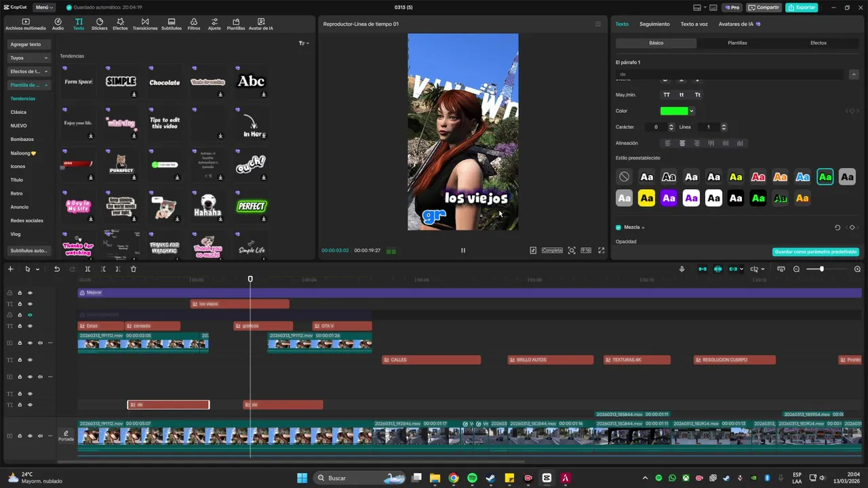This screenshot has height=488, width=868.
Task: Switch to the Avatares de IA tab
Action: coord(739,24)
